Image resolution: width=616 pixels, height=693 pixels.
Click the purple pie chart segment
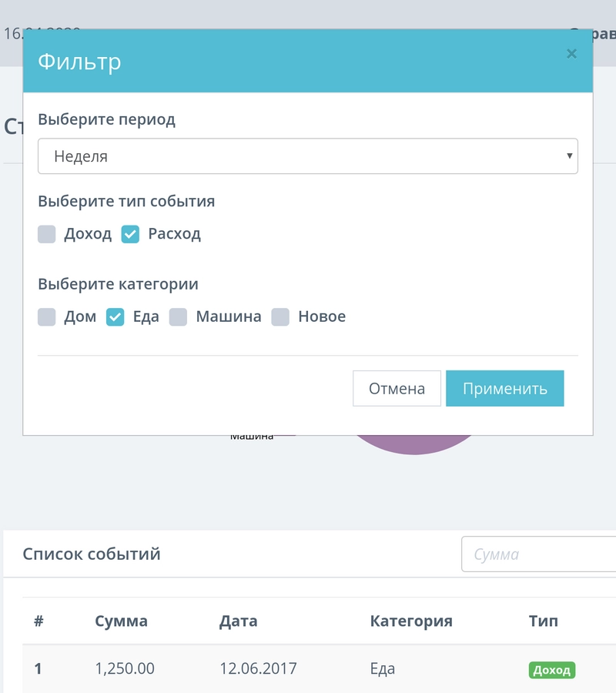pos(413,445)
